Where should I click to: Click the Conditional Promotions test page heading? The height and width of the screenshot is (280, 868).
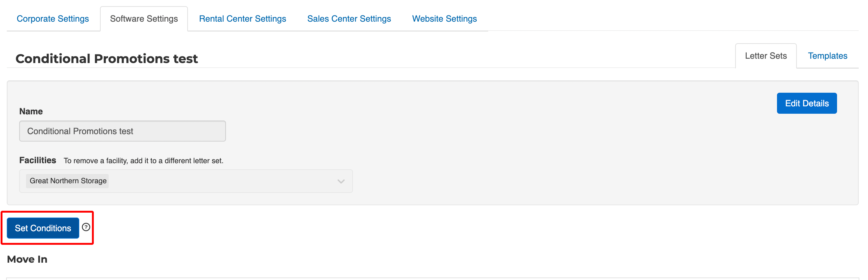click(106, 59)
